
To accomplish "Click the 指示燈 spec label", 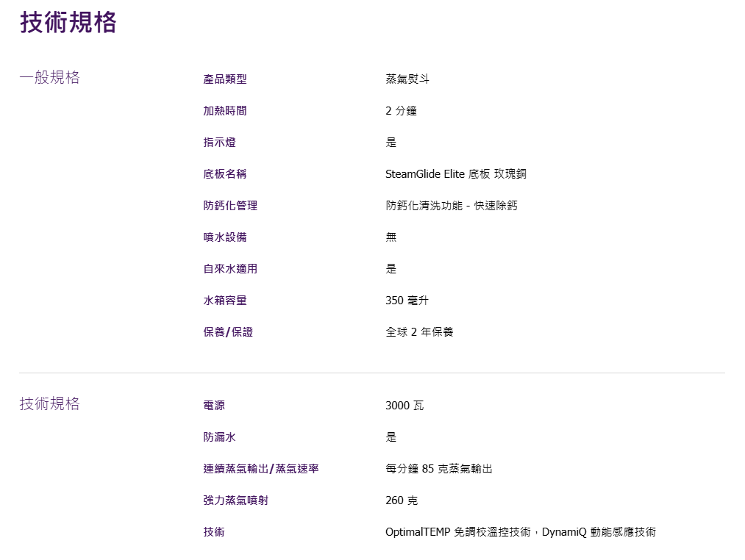I will 219,143.
